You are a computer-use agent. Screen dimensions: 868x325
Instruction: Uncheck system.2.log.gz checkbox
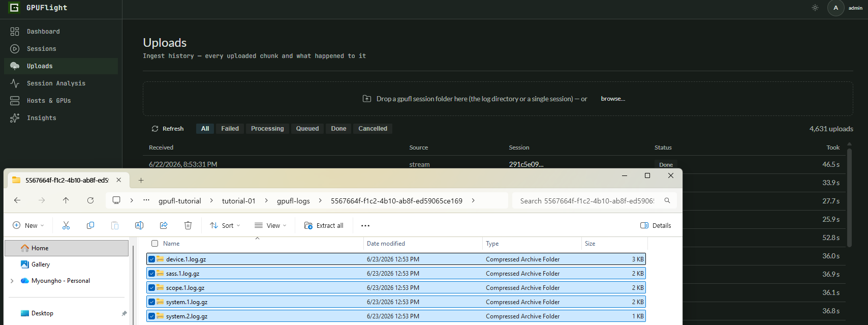[x=151, y=316]
